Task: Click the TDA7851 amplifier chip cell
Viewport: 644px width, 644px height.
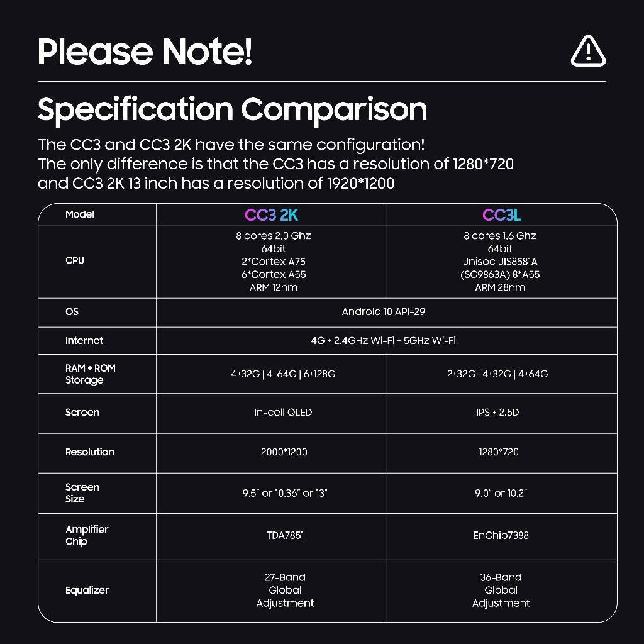Action: point(285,536)
